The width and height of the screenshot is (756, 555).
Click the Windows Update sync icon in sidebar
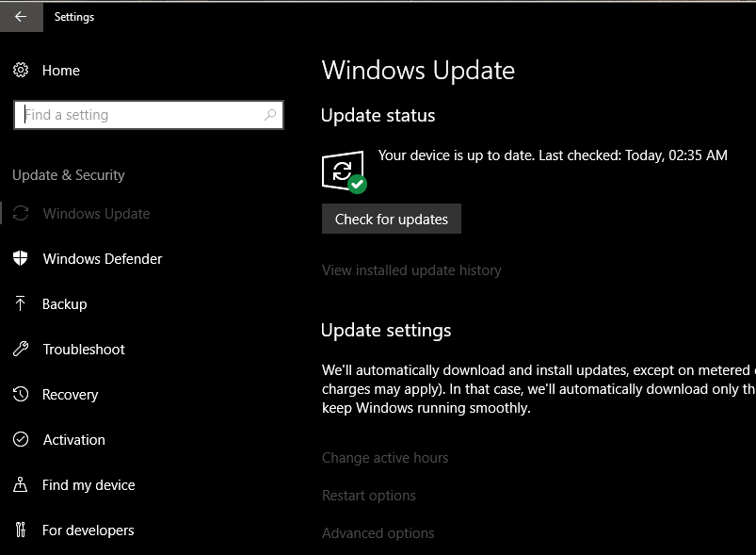point(22,214)
